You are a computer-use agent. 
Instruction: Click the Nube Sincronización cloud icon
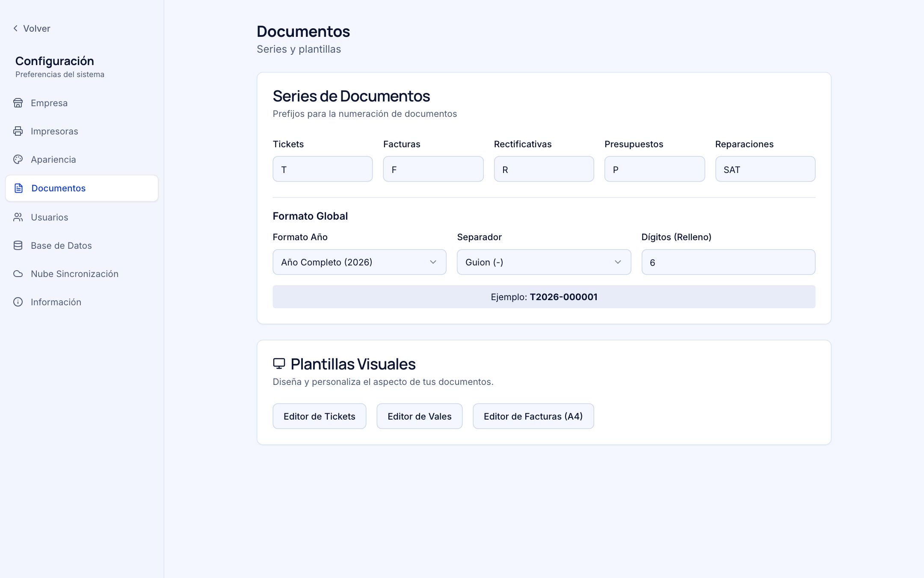coord(18,274)
